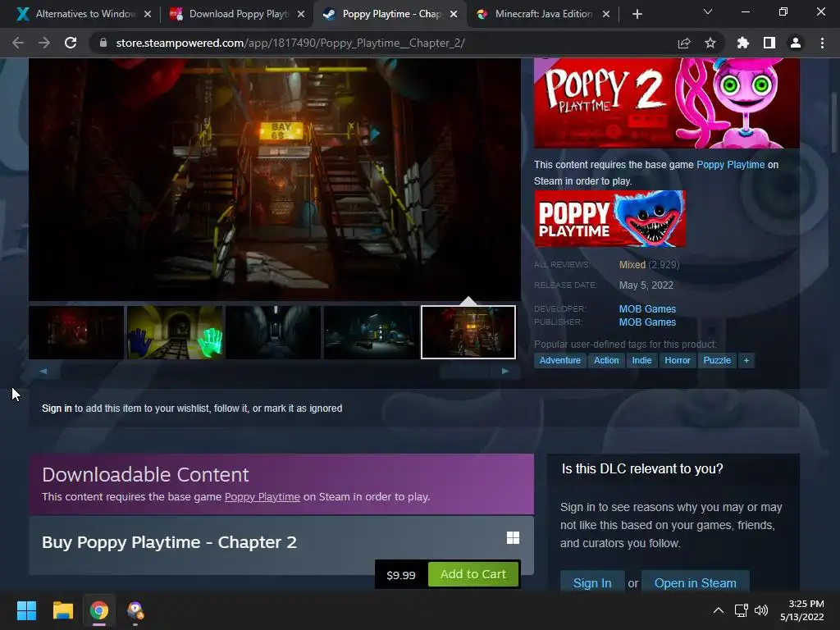Click the Poppy Playtime 2 header image
The width and height of the screenshot is (840, 630).
(x=667, y=103)
